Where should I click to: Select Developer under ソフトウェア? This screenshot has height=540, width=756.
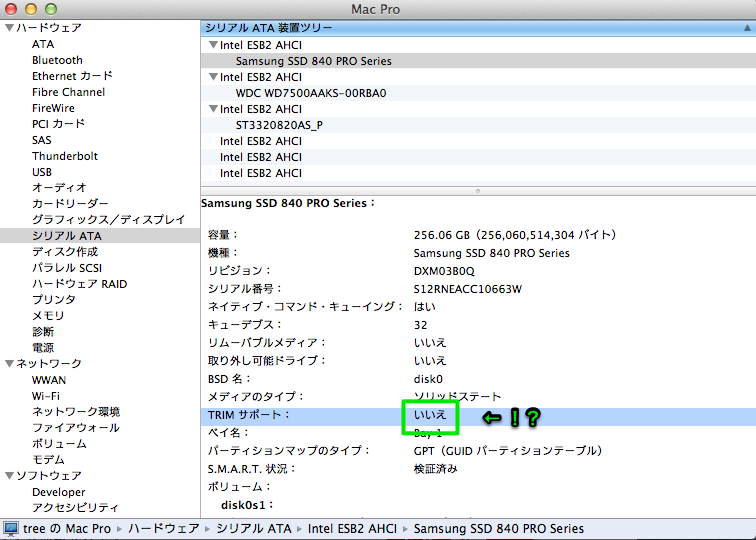(59, 492)
